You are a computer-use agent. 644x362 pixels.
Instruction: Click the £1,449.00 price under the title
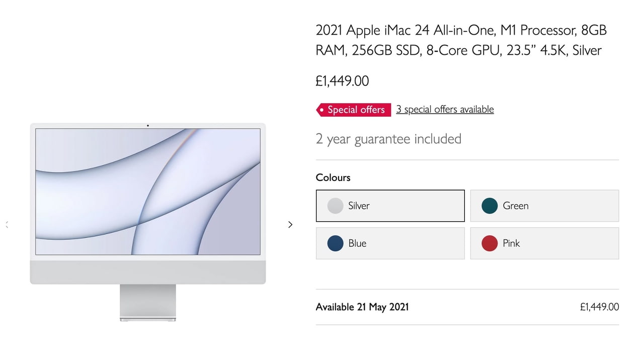click(342, 81)
